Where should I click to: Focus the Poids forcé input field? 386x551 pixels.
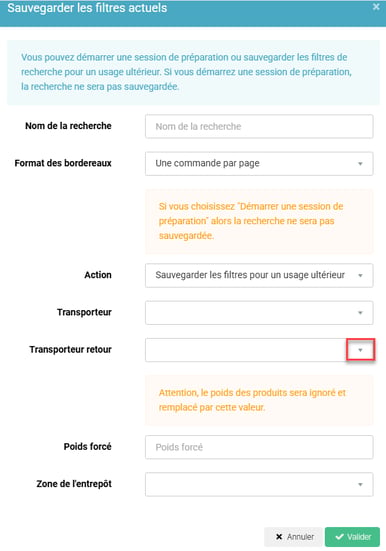259,447
